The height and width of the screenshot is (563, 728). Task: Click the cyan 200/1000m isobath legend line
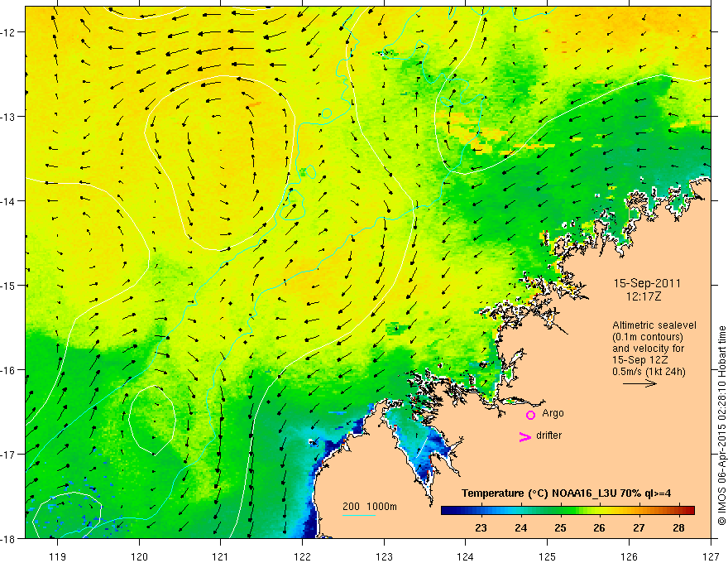pyautogui.click(x=359, y=515)
